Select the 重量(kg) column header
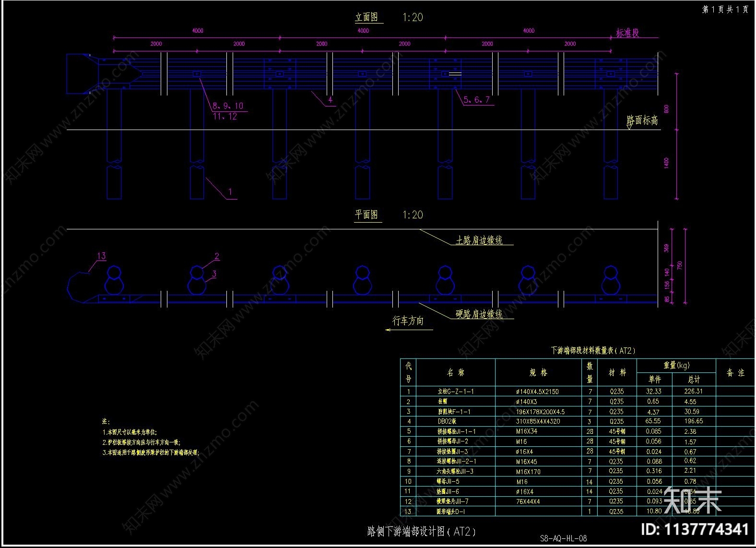The width and height of the screenshot is (756, 548). pos(676,366)
